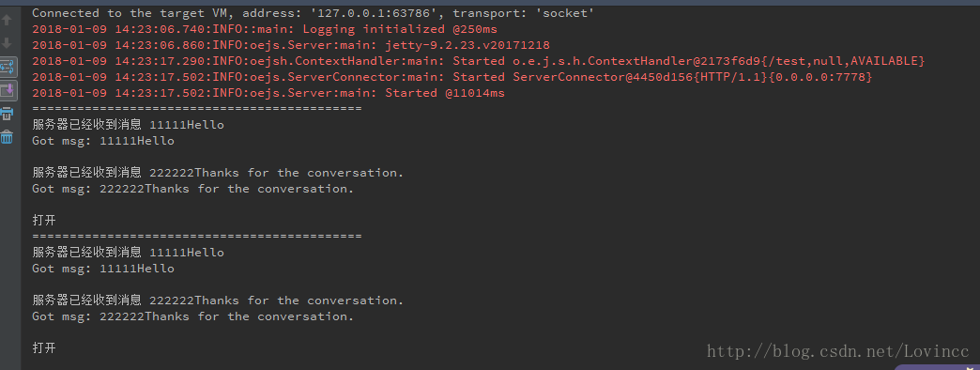Image resolution: width=980 pixels, height=370 pixels.
Task: Click the second '=====' separator line
Action: click(197, 237)
